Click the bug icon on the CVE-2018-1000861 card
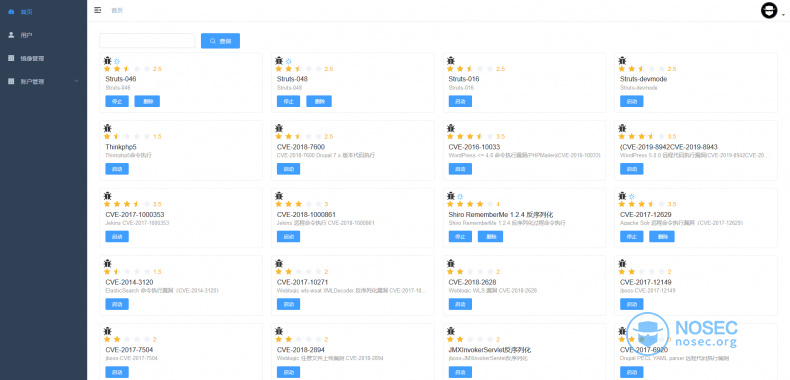The width and height of the screenshot is (790, 380). (279, 196)
